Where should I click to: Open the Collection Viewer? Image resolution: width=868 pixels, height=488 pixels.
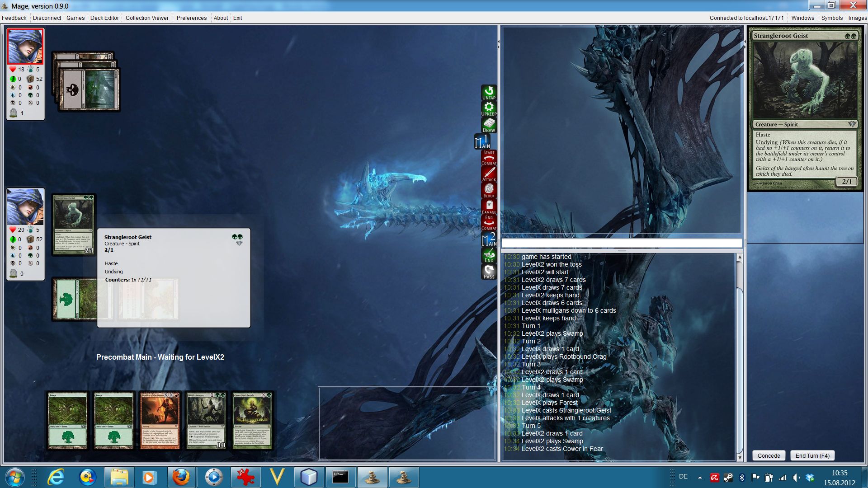click(x=147, y=18)
